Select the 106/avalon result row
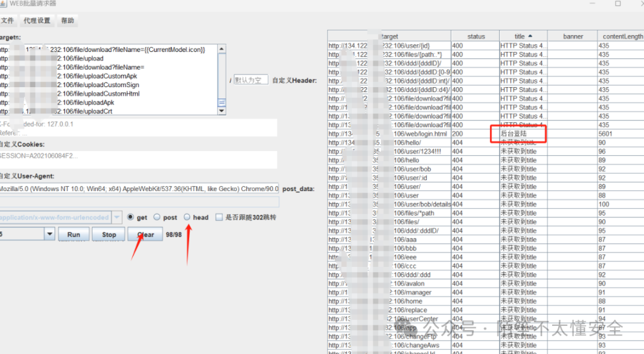The width and height of the screenshot is (644, 354). pos(485,284)
